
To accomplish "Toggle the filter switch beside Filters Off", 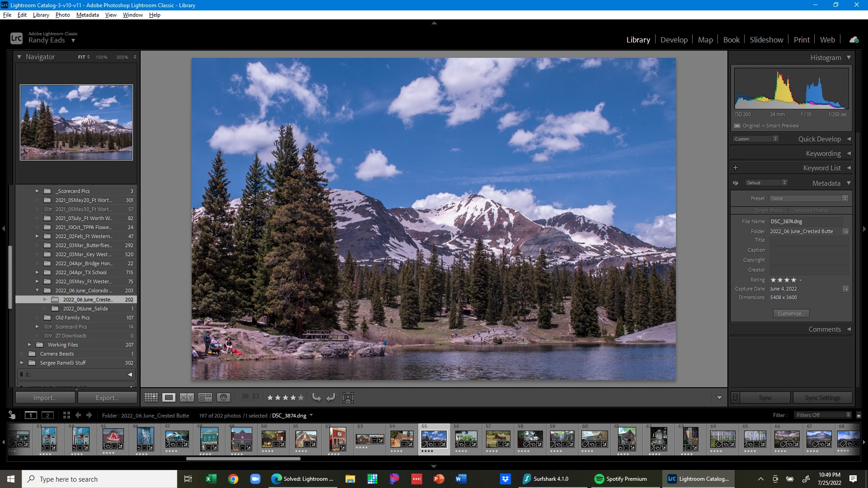I will pos(859,415).
